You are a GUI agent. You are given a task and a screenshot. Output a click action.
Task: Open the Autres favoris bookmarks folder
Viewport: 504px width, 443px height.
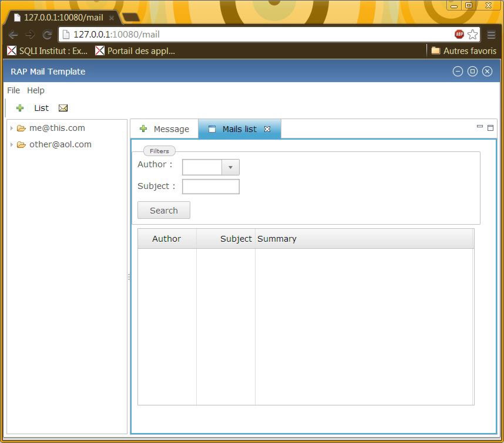pyautogui.click(x=463, y=51)
